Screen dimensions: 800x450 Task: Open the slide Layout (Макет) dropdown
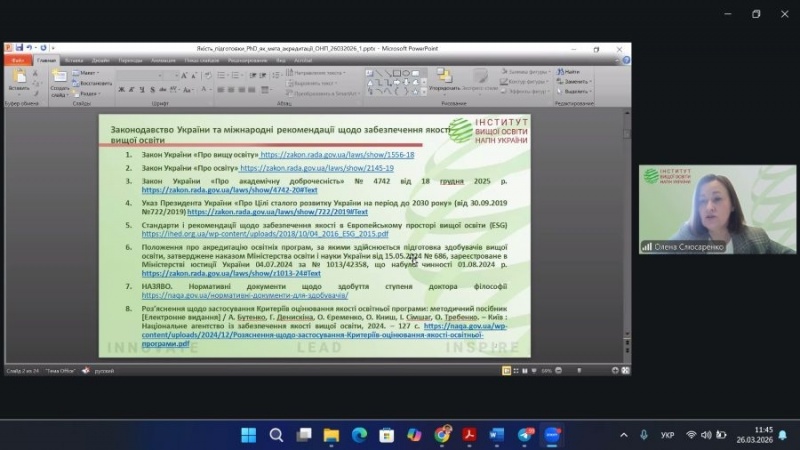click(x=88, y=72)
